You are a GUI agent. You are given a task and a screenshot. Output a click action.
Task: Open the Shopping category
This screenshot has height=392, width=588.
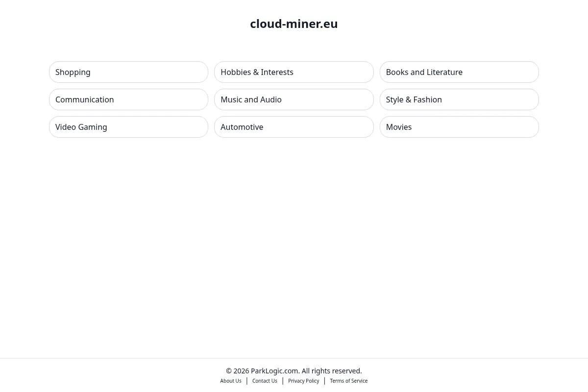pyautogui.click(x=128, y=72)
